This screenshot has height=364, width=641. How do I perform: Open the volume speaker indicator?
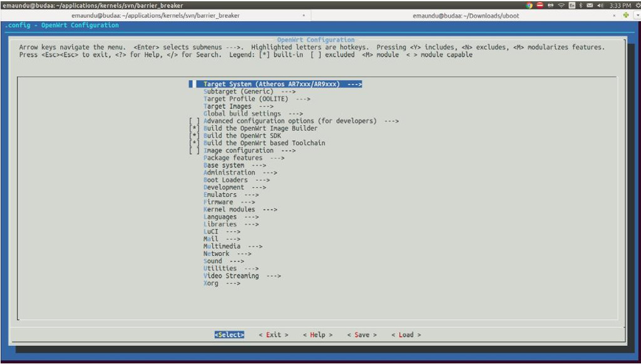click(600, 5)
